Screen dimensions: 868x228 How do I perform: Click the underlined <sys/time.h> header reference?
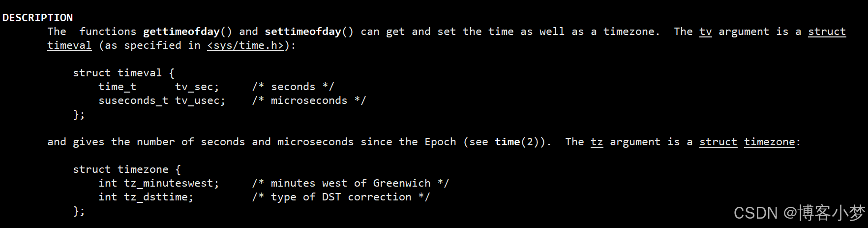(x=245, y=46)
